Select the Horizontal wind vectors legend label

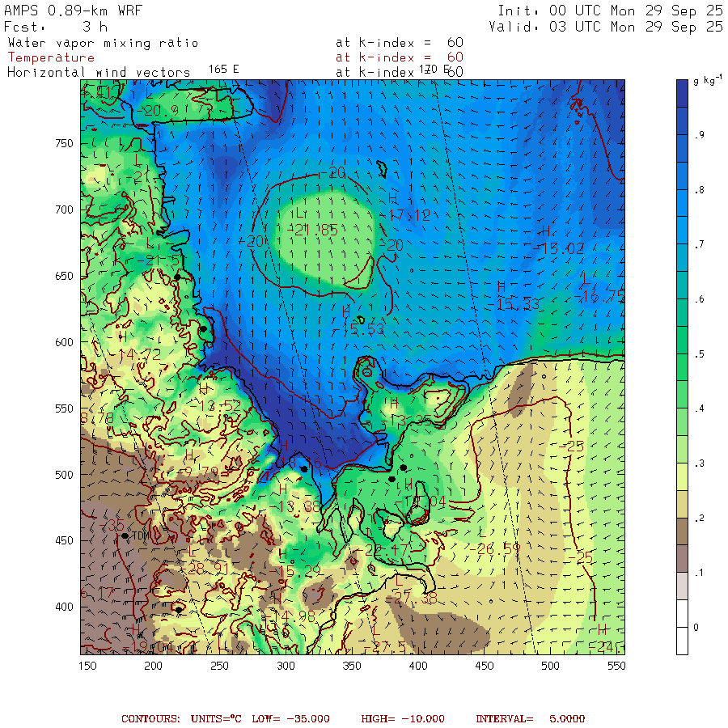click(x=99, y=72)
